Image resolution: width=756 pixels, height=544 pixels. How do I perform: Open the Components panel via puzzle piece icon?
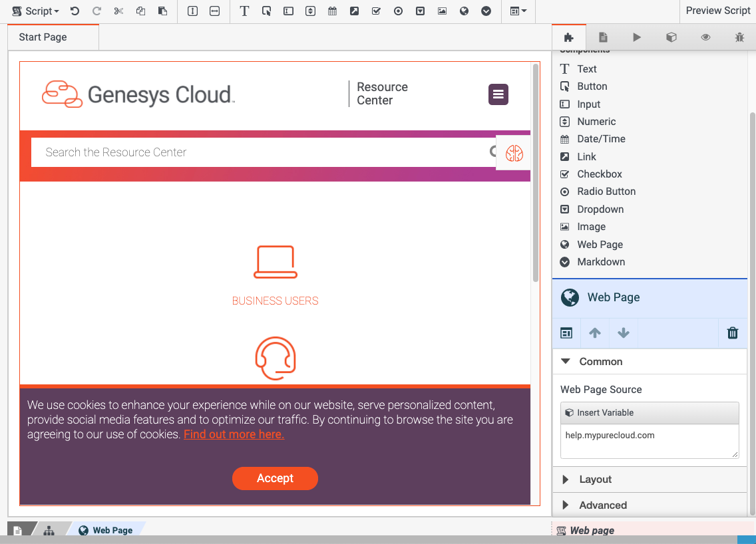[x=568, y=37]
